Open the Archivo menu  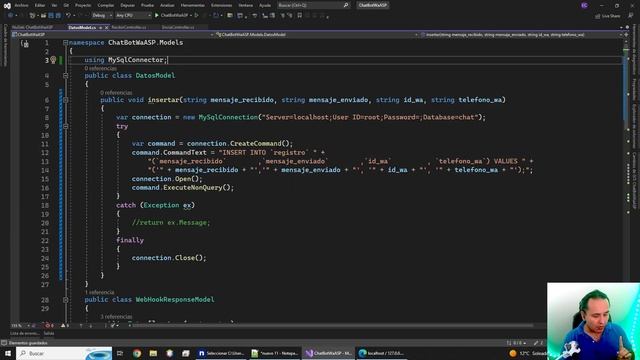(21, 5)
